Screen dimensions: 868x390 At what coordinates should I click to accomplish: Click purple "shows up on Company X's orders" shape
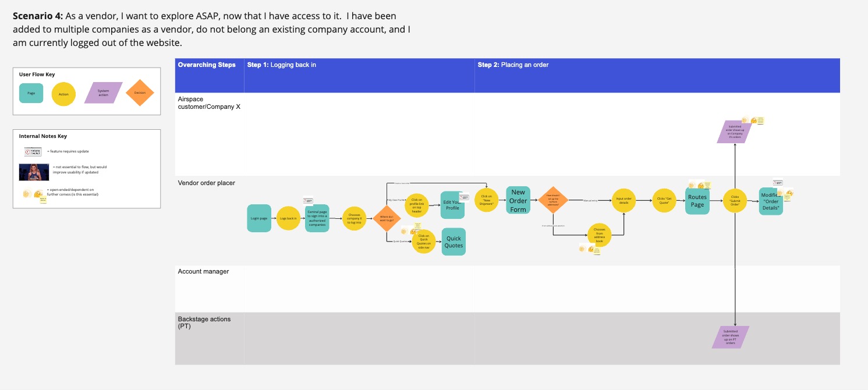click(x=735, y=132)
